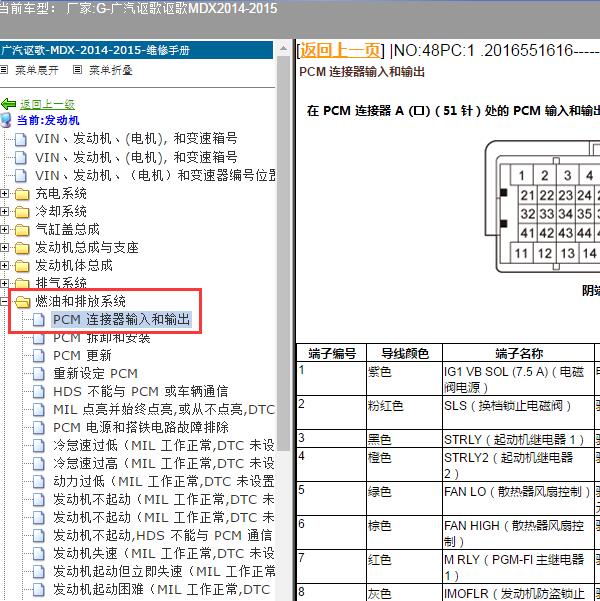Click scrollbar up arrow in tree panel

point(283,49)
